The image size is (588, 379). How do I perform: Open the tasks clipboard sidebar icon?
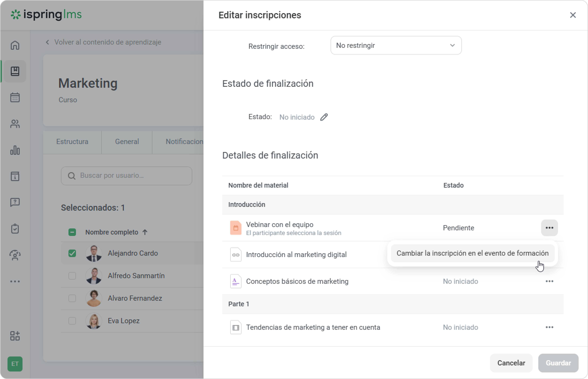[x=15, y=229]
